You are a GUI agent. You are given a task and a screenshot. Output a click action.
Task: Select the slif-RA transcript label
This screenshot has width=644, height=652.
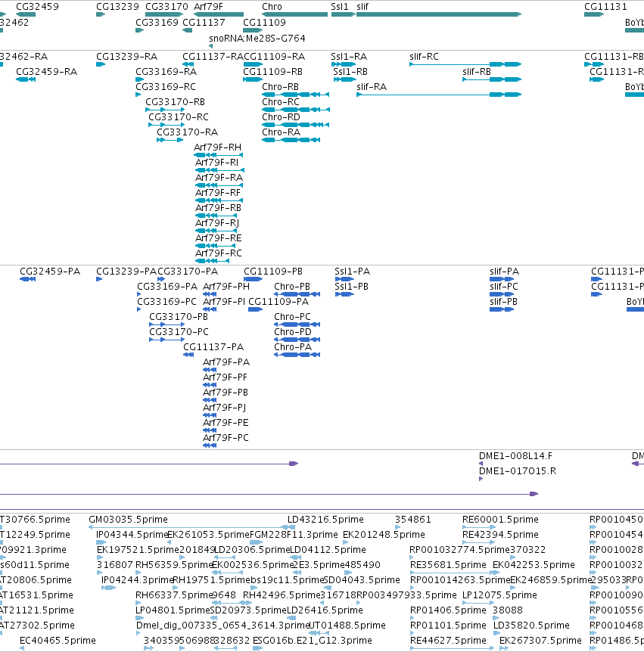coord(372,87)
